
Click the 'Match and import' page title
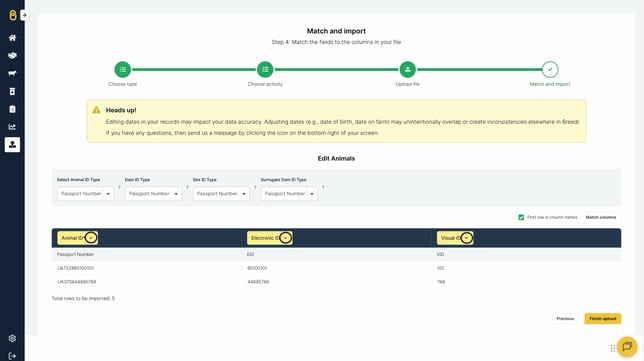(336, 31)
